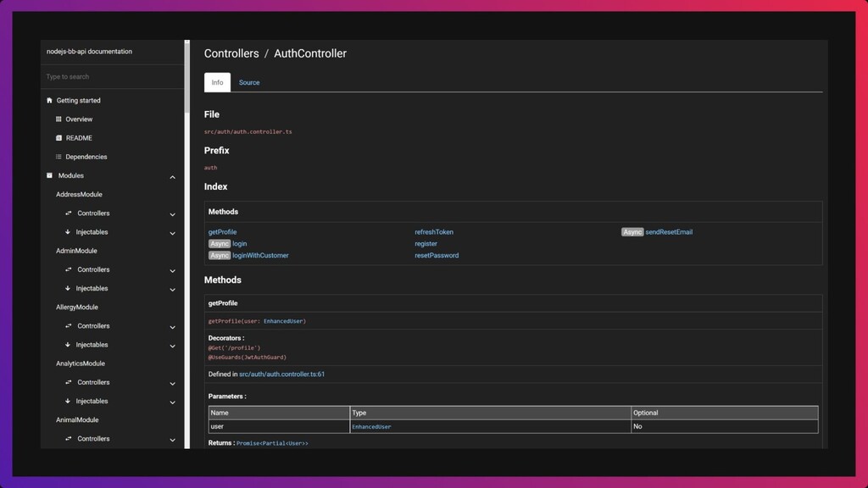This screenshot has height=488, width=868.
Task: Expand Injectables under AdminModule
Action: 172,290
